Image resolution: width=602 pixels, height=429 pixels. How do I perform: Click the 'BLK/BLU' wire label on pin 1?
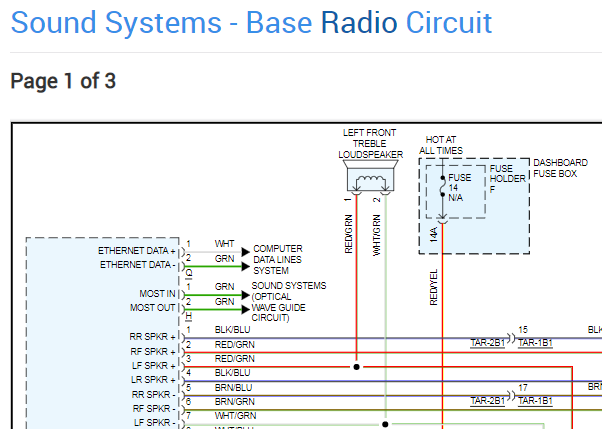point(232,330)
